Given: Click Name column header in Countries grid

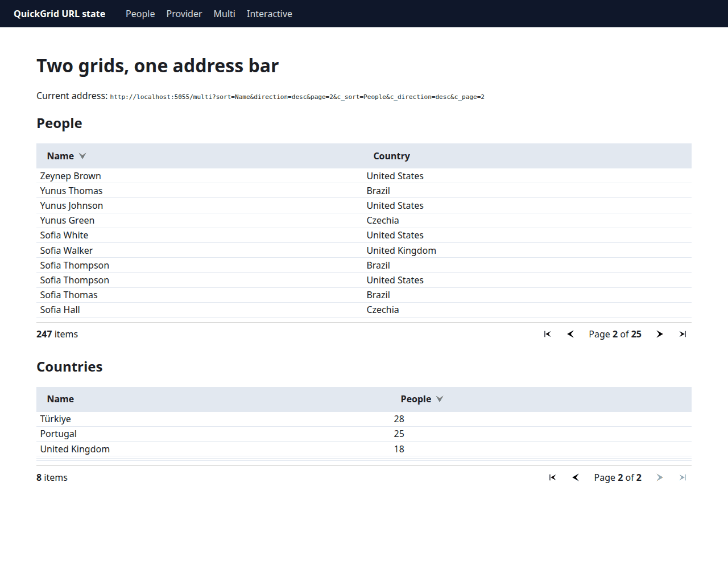Looking at the screenshot, I should tap(60, 399).
